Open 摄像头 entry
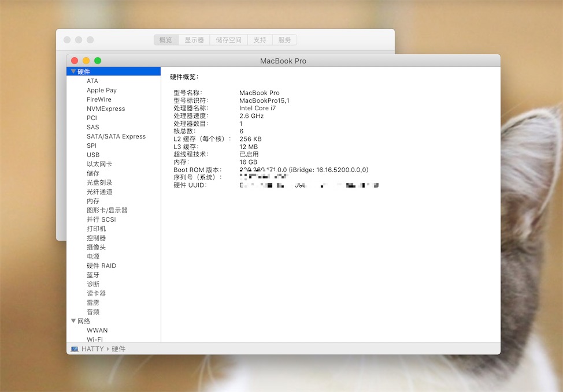The width and height of the screenshot is (563, 392). 96,247
